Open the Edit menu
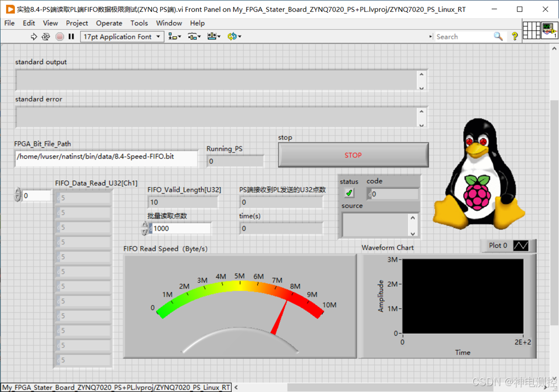Image resolution: width=559 pixels, height=392 pixels. 29,23
